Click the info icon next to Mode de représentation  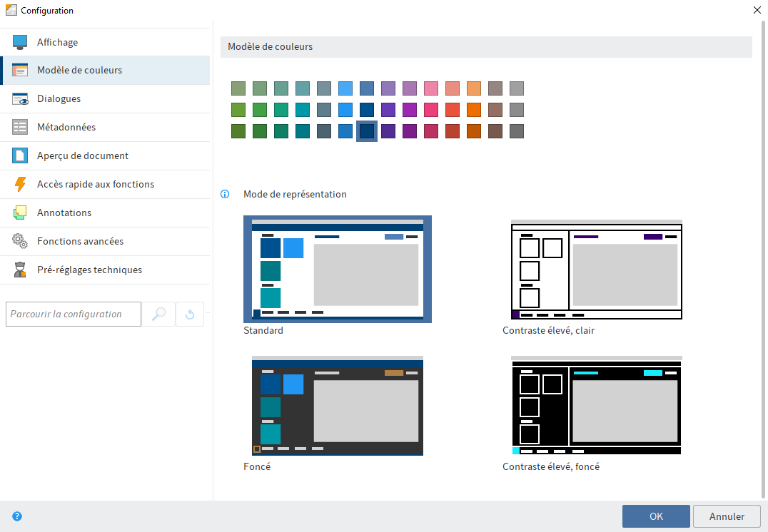click(x=225, y=194)
